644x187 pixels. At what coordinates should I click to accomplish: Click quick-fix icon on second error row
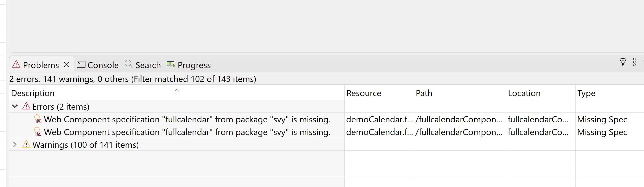[38, 132]
